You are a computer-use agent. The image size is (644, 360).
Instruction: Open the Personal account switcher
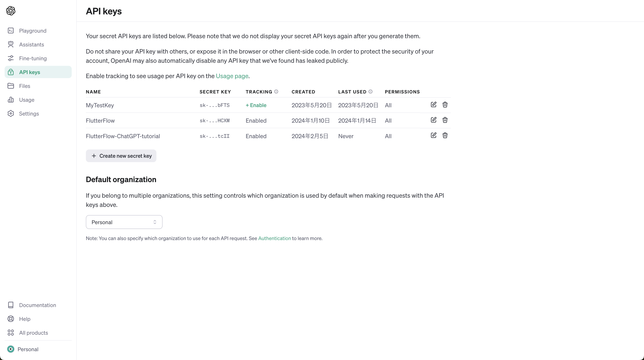[x=27, y=349]
